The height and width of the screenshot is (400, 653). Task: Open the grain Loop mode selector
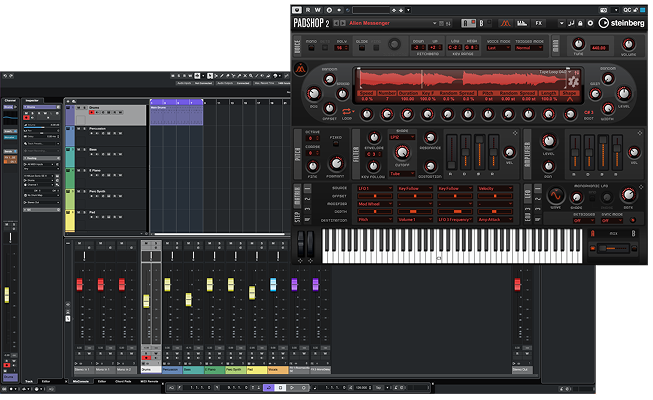pyautogui.click(x=347, y=112)
